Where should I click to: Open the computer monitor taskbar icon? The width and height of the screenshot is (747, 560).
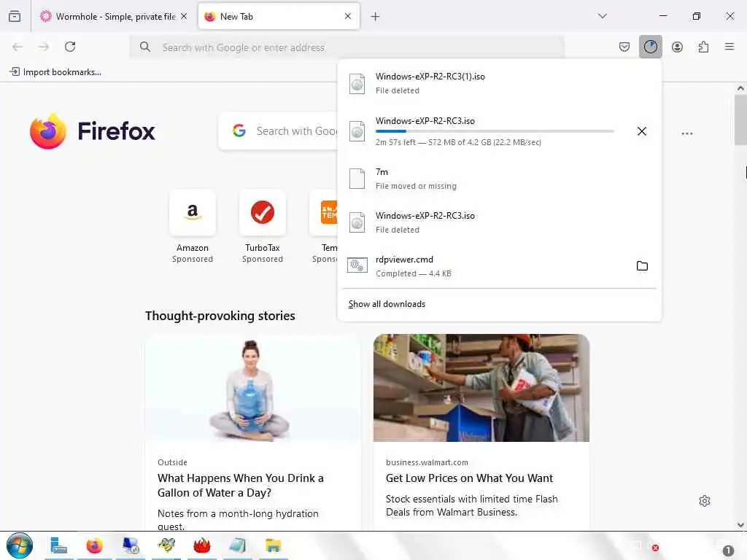130,545
